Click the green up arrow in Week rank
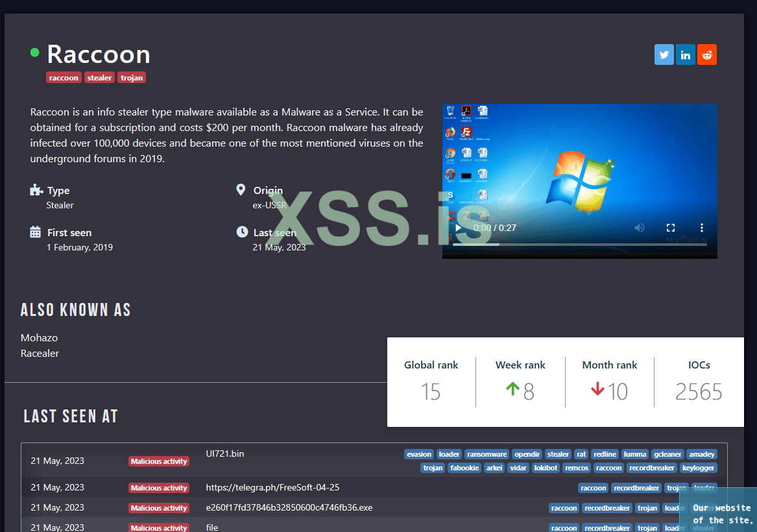Viewport: 757px width, 532px height. [x=512, y=389]
